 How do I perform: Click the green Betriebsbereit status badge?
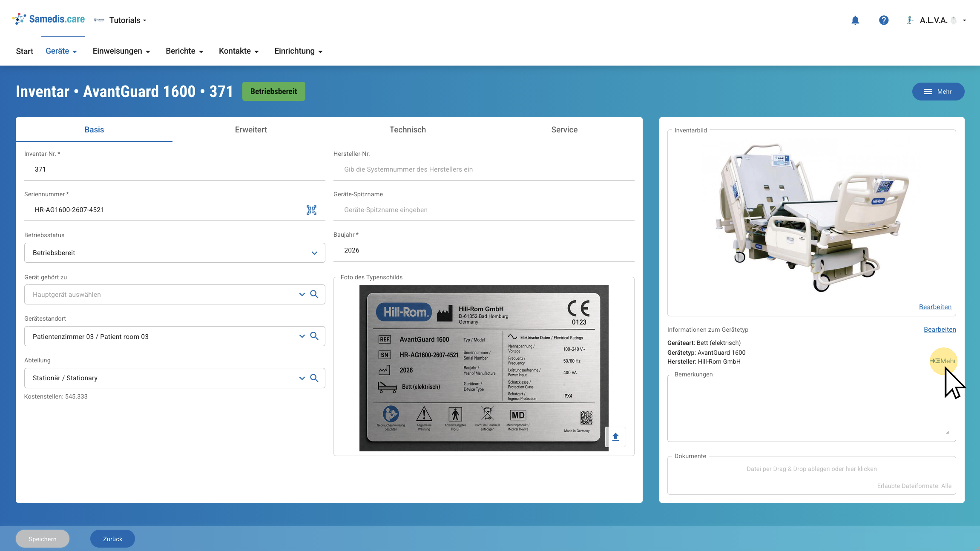(274, 92)
